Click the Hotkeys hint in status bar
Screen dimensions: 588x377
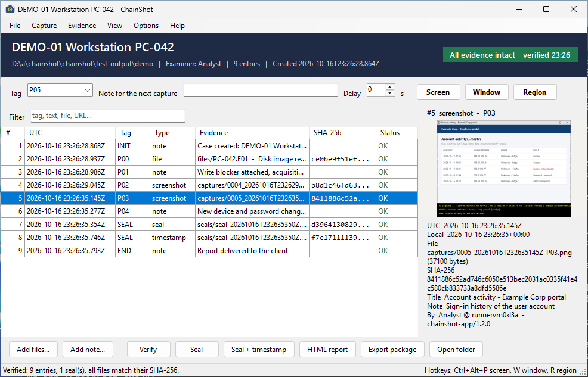coord(500,370)
